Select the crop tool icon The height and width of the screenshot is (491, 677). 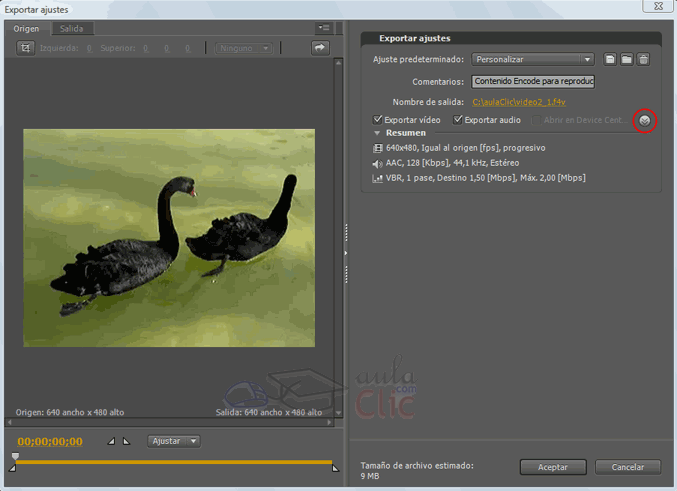click(x=25, y=48)
